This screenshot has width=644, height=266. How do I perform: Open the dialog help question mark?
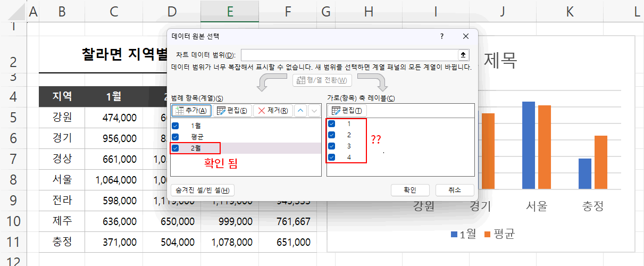441,36
